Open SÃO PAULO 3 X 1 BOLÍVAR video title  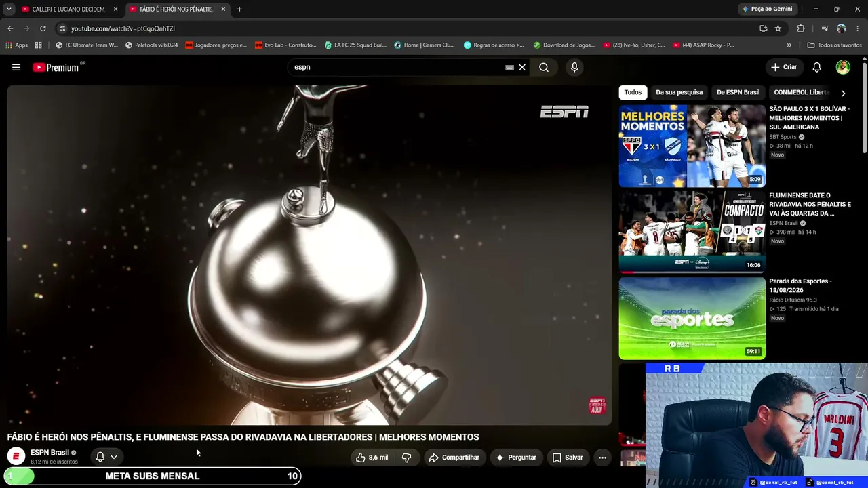809,118
